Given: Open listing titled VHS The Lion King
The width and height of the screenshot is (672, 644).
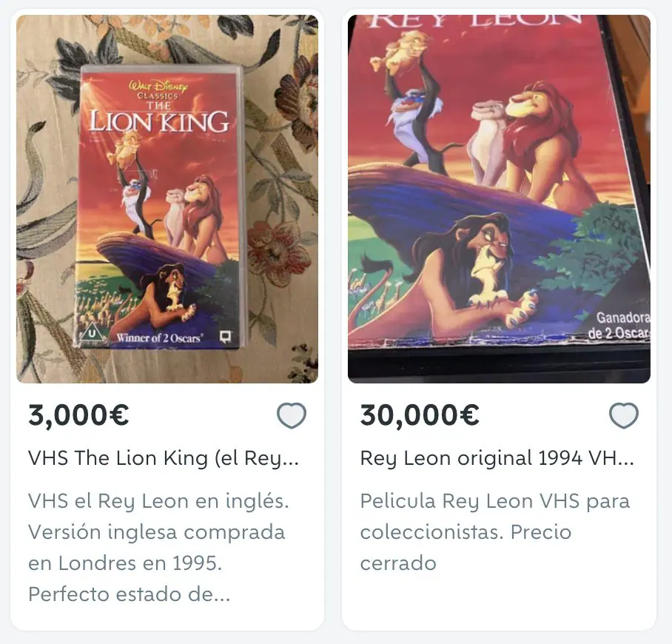Looking at the screenshot, I should (x=164, y=458).
